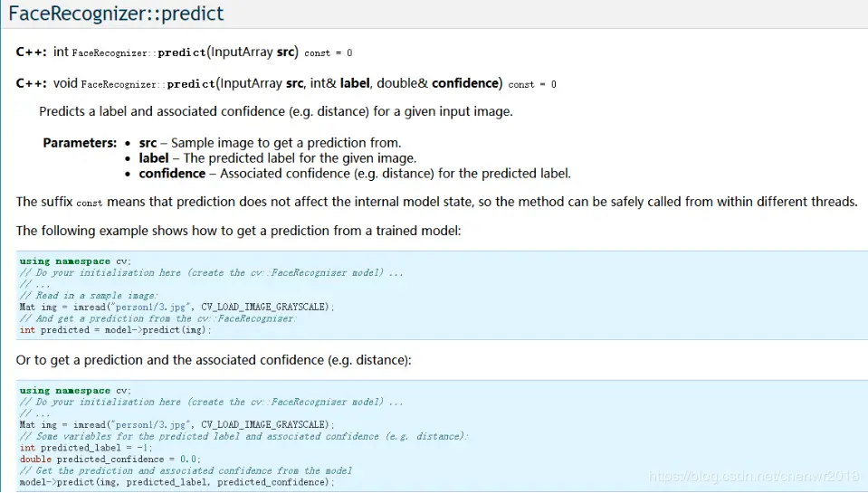Click bold 'label' in the second C++ signature
Screen dimensions: 868x493
tap(355, 83)
